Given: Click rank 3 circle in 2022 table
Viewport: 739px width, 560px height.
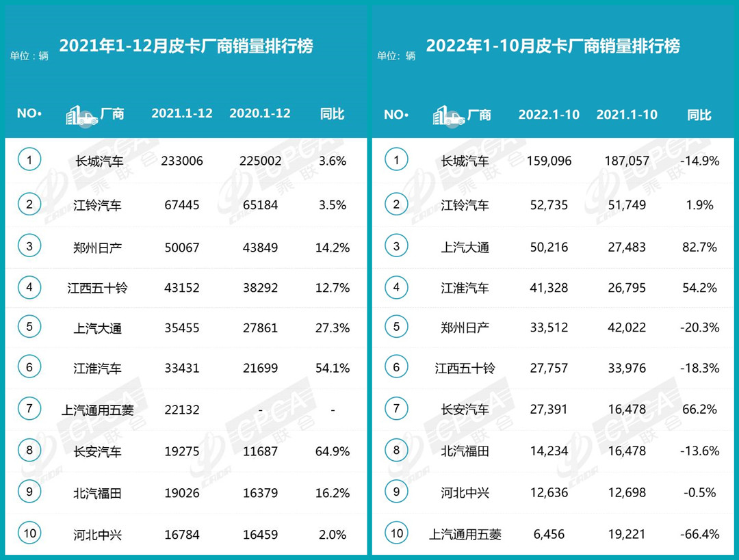Looking at the screenshot, I should pos(396,245).
